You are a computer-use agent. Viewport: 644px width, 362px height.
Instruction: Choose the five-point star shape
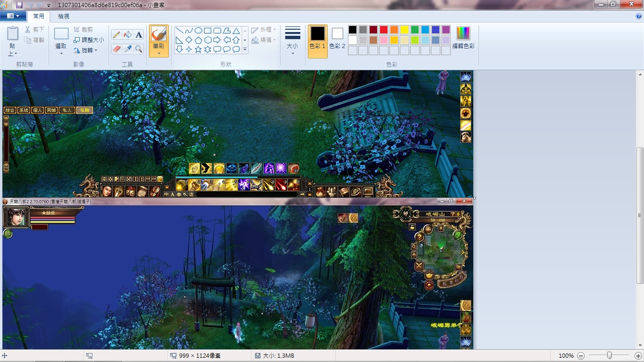[x=198, y=49]
